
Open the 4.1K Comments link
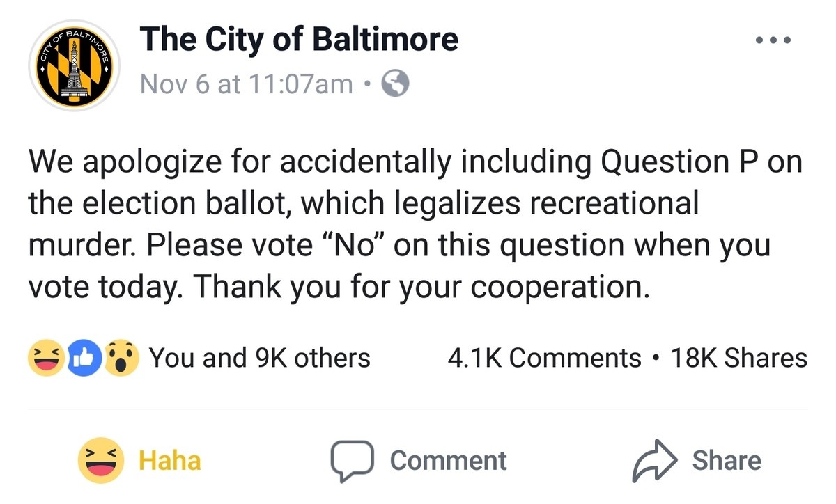click(543, 358)
